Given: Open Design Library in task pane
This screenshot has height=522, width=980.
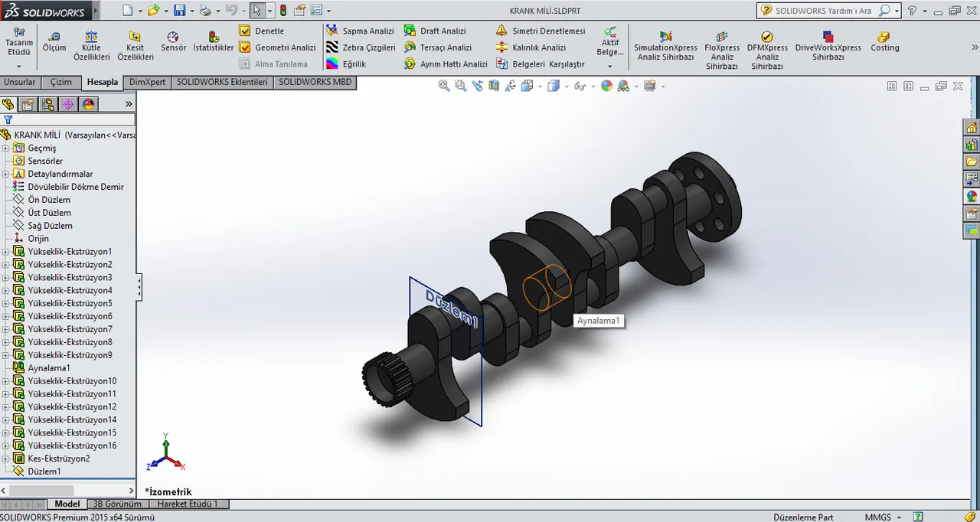Looking at the screenshot, I should (972, 145).
